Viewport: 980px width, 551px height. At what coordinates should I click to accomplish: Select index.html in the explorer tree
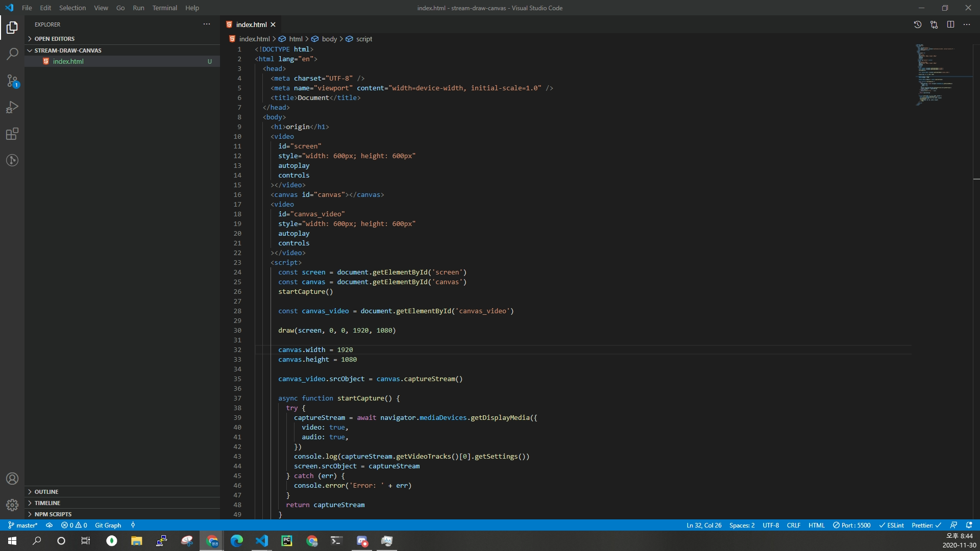point(68,61)
